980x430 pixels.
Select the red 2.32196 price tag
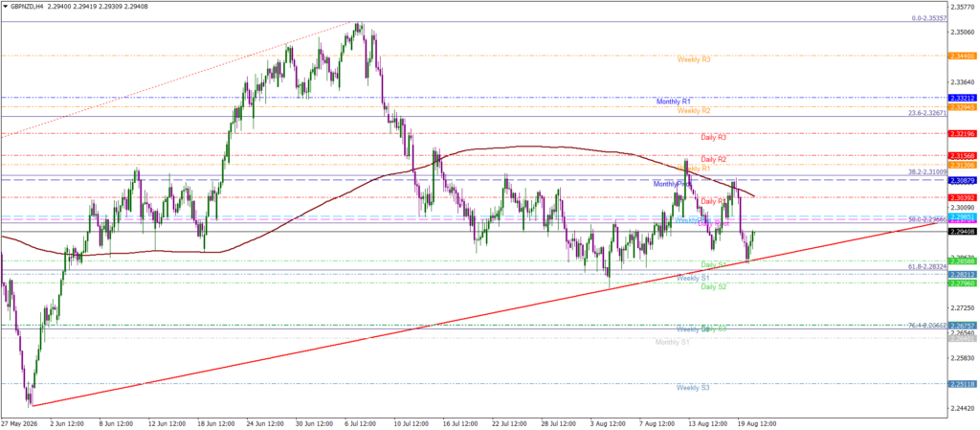coord(963,134)
